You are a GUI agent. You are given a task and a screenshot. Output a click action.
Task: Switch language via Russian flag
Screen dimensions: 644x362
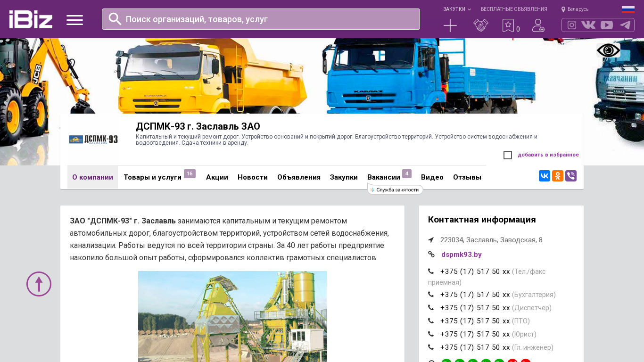628,9
